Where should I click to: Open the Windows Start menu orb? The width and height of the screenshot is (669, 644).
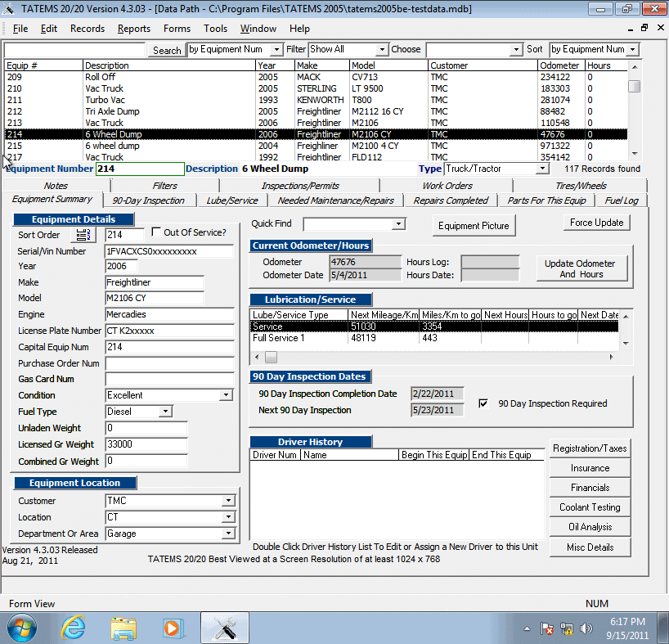(24, 628)
